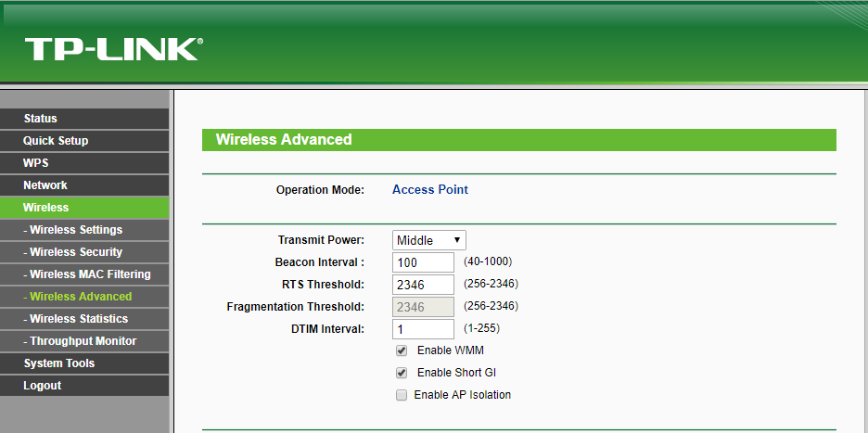Open the Status page
868x433 pixels.
pos(84,119)
